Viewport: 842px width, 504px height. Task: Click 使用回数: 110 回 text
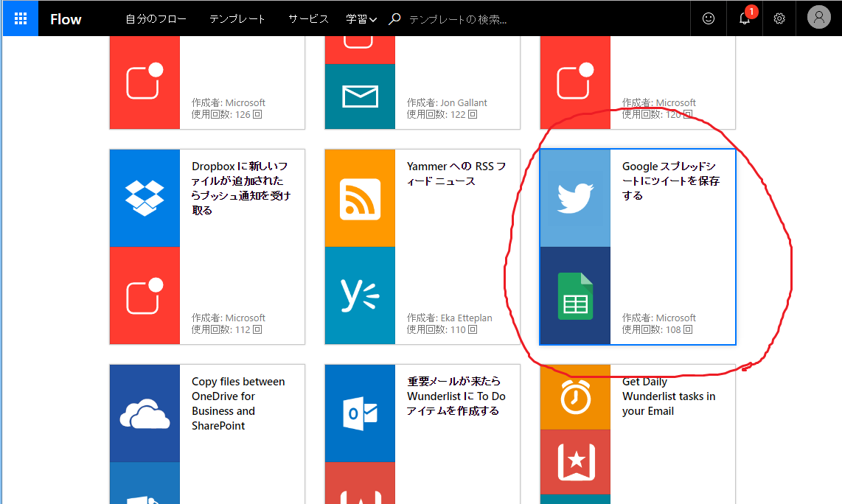pyautogui.click(x=442, y=329)
